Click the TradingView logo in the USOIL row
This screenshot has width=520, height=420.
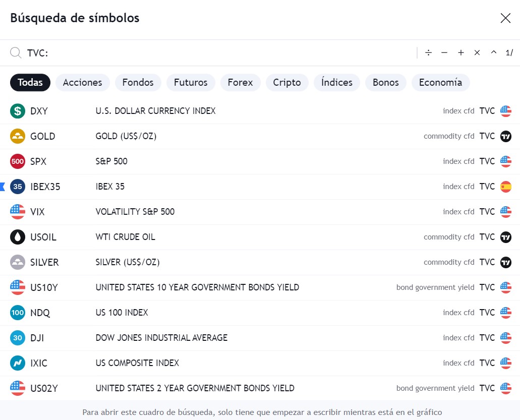(506, 237)
